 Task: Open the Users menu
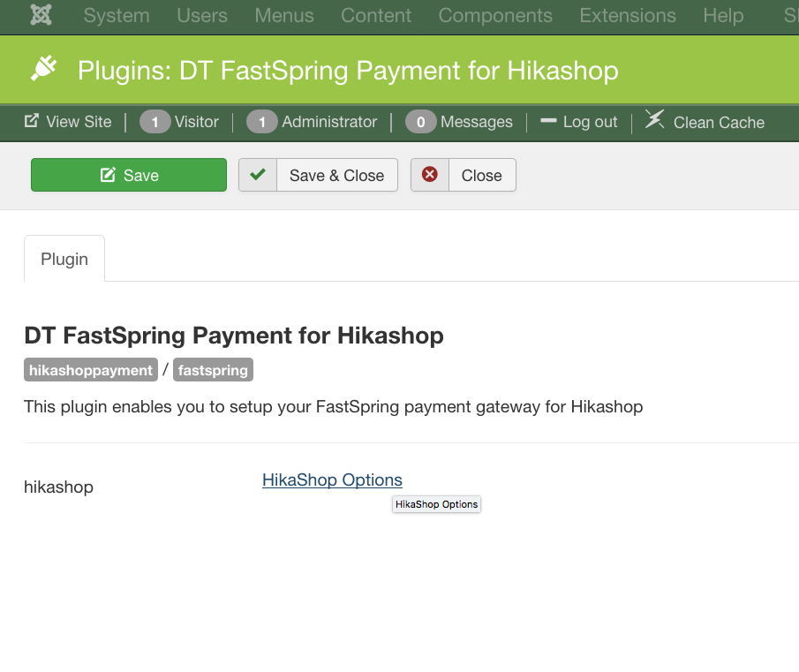click(x=202, y=15)
